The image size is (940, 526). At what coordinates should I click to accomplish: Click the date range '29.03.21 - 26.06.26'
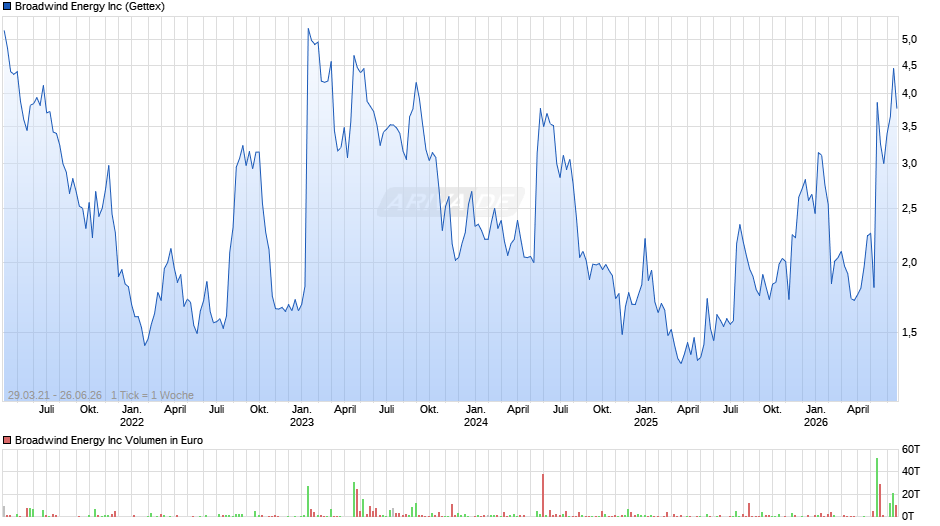55,395
